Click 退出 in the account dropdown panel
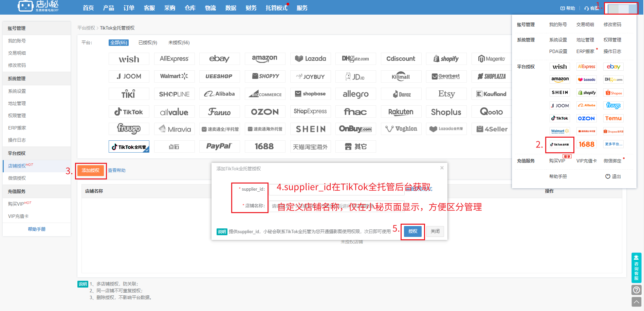The width and height of the screenshot is (644, 311). tap(613, 176)
